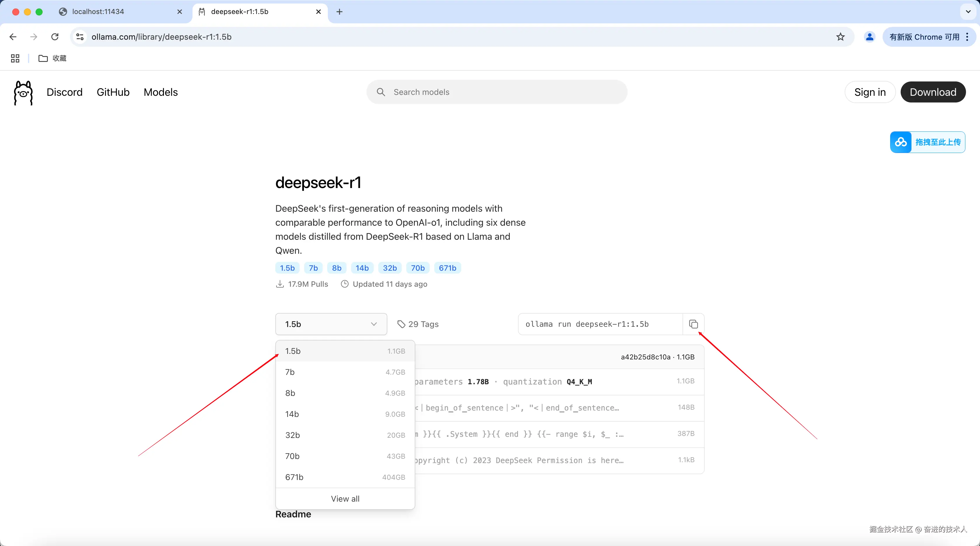Reload the current page
980x546 pixels.
pyautogui.click(x=55, y=37)
